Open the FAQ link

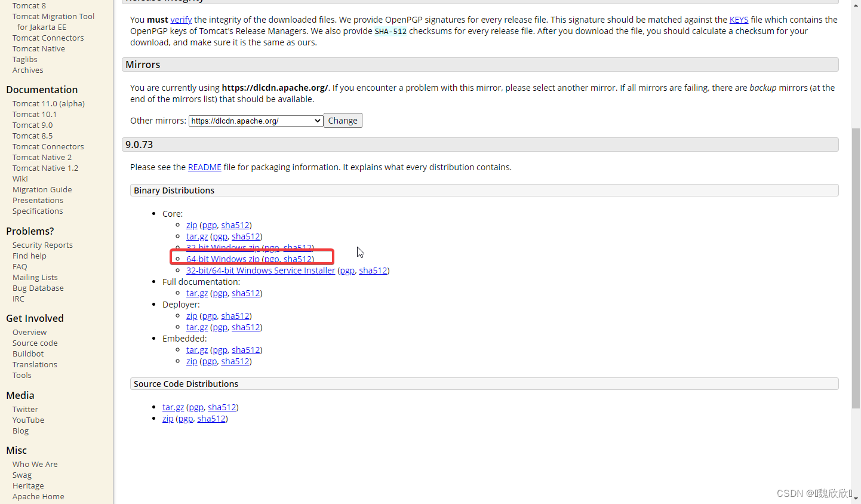(20, 266)
